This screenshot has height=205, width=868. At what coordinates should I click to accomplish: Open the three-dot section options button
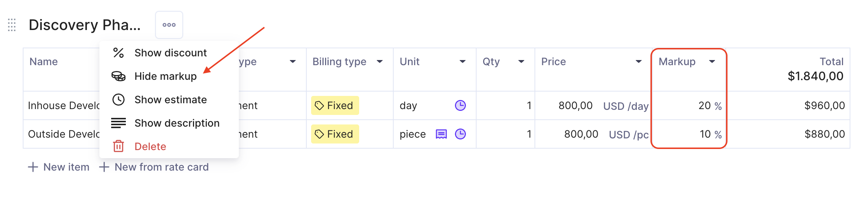pos(169,25)
